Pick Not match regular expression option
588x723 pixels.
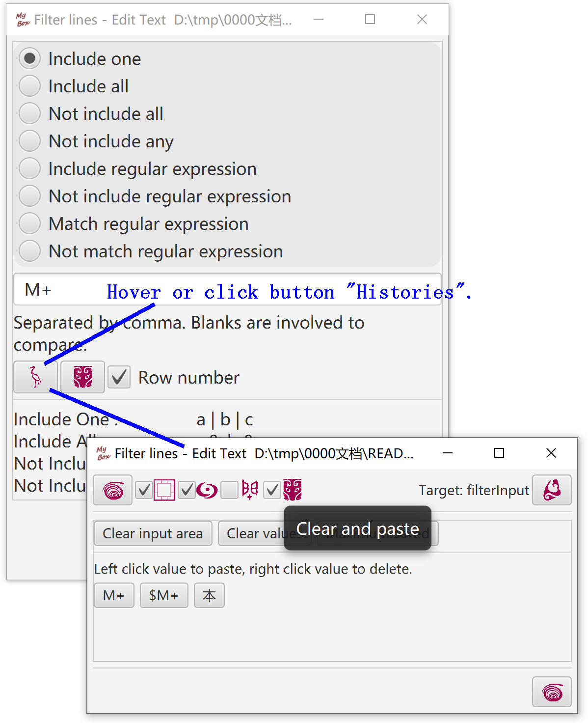[30, 251]
